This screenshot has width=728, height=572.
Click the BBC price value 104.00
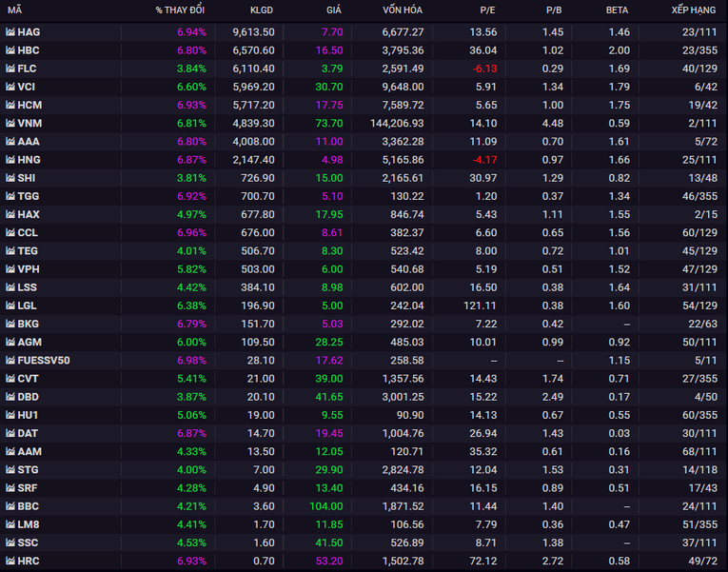click(325, 506)
